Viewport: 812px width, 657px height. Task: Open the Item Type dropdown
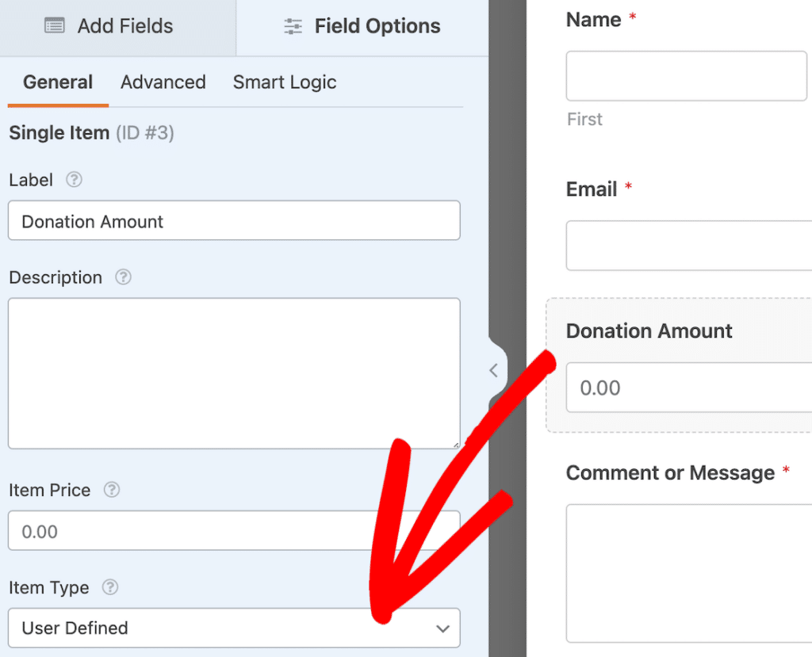[234, 628]
